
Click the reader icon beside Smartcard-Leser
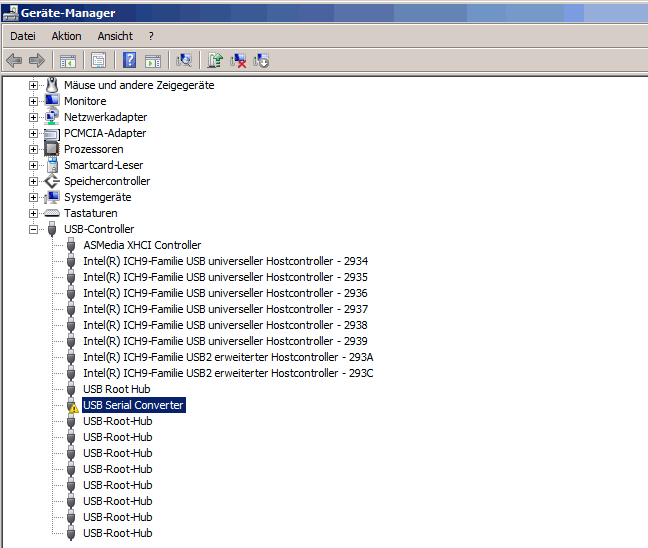pos(52,165)
